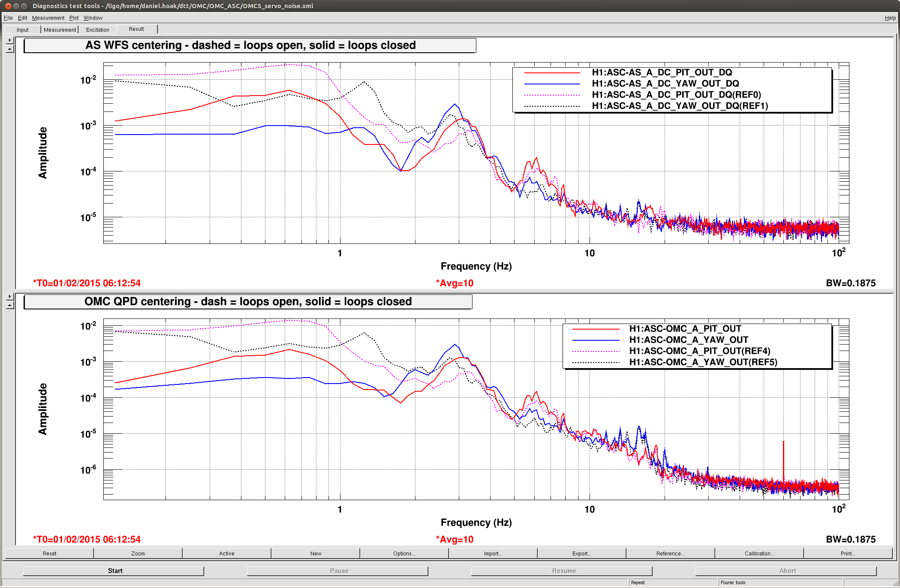Click up-arrow expander beside the AS WFS plot

click(10, 49)
